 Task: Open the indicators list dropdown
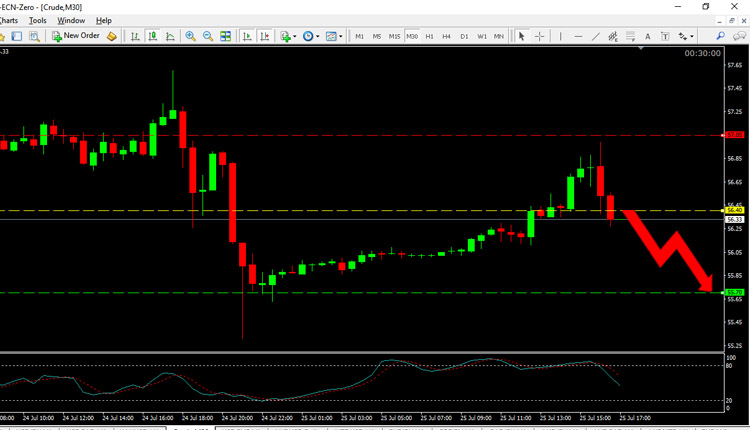(x=297, y=36)
